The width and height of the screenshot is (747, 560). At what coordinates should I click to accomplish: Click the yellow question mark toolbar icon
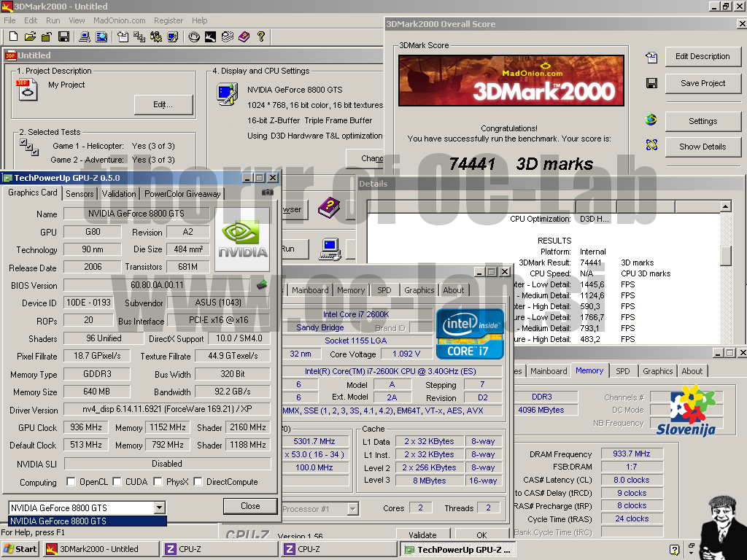260,36
